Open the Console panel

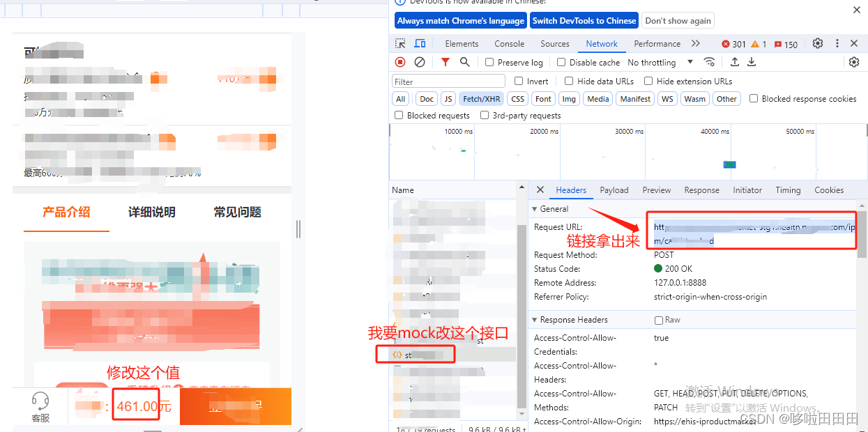(509, 43)
